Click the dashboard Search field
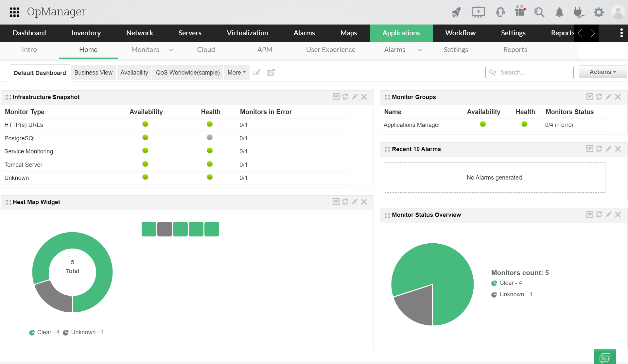 click(533, 72)
